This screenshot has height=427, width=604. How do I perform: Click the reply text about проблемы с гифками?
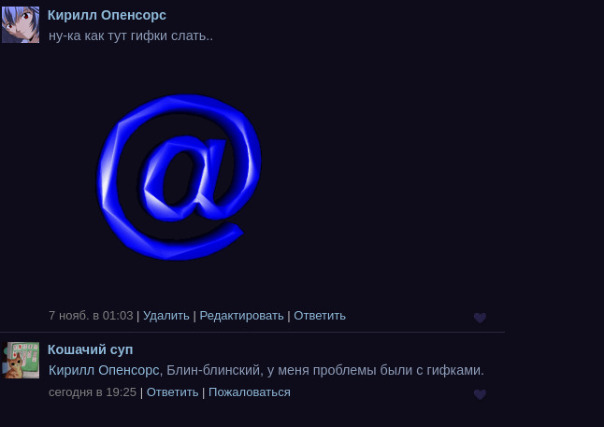coord(266,370)
